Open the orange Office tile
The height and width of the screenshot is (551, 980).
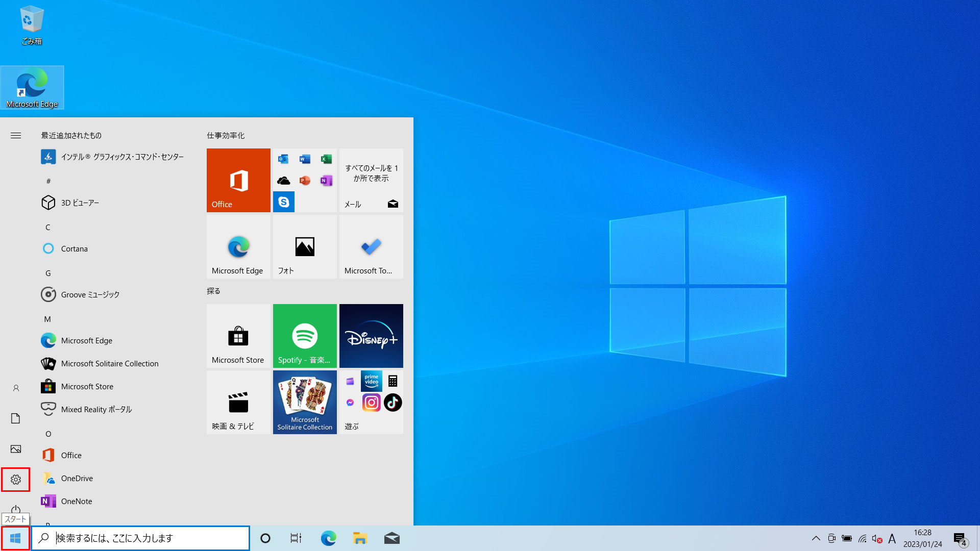coord(238,180)
